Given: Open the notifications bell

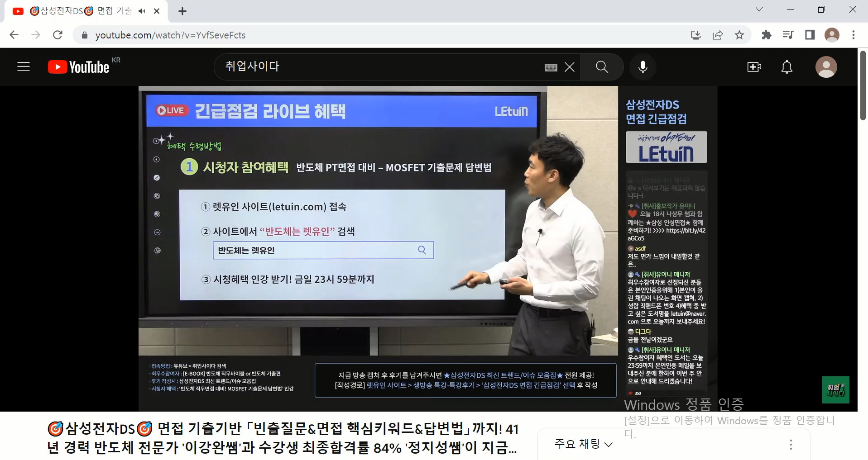Looking at the screenshot, I should (787, 67).
